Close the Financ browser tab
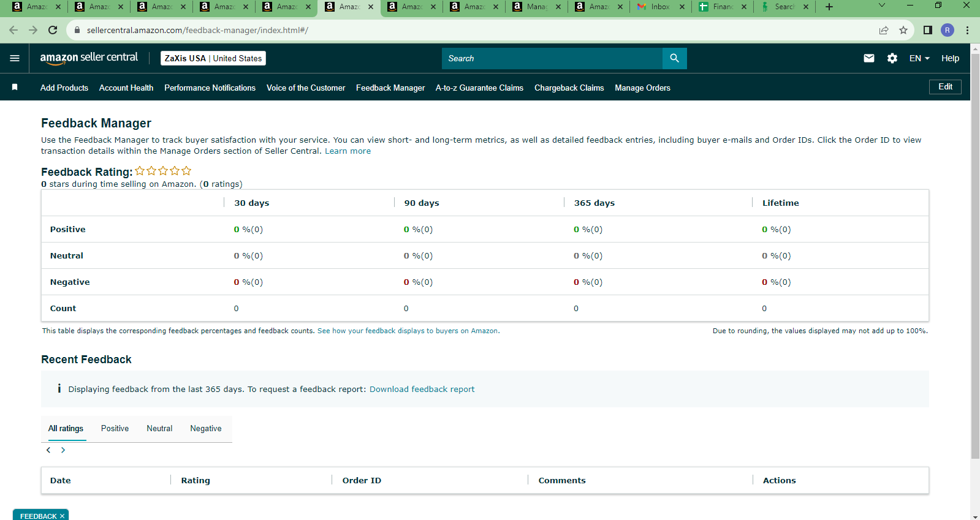 (744, 7)
